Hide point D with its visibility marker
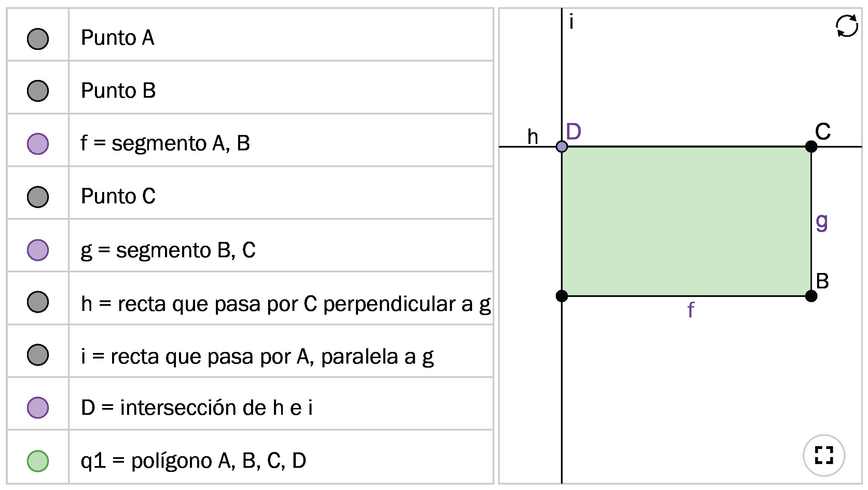The width and height of the screenshot is (868, 490). (38, 408)
